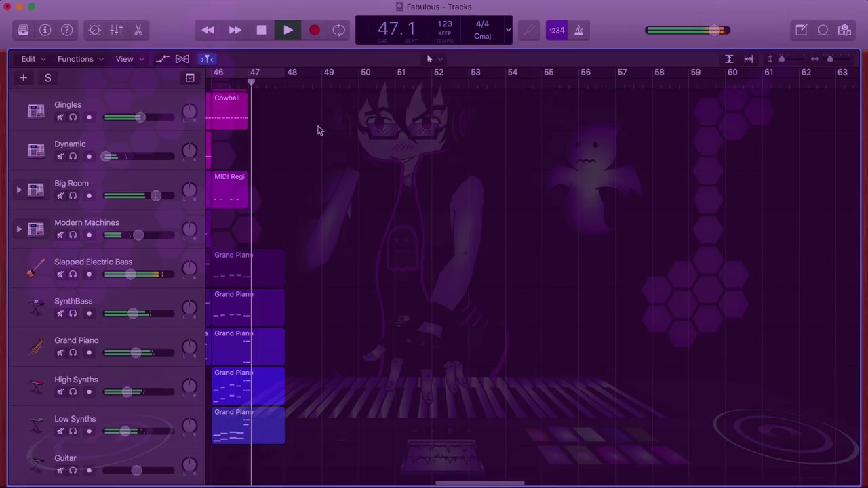Screen dimensions: 868x488
Task: Toggle the Count-in 1234 button
Action: (556, 30)
